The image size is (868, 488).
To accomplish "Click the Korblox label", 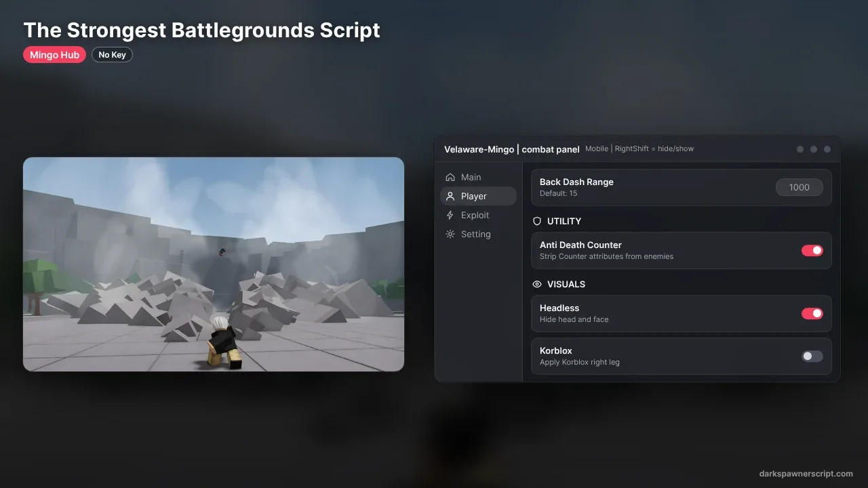I will (556, 350).
